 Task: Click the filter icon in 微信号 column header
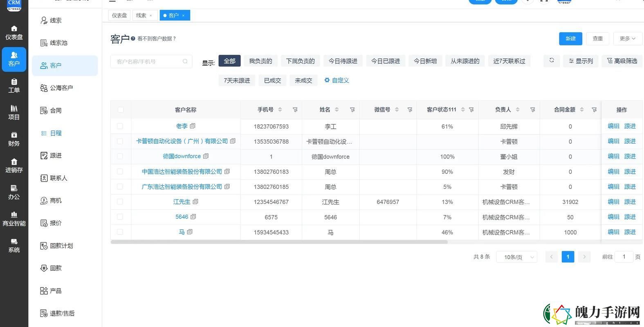410,110
